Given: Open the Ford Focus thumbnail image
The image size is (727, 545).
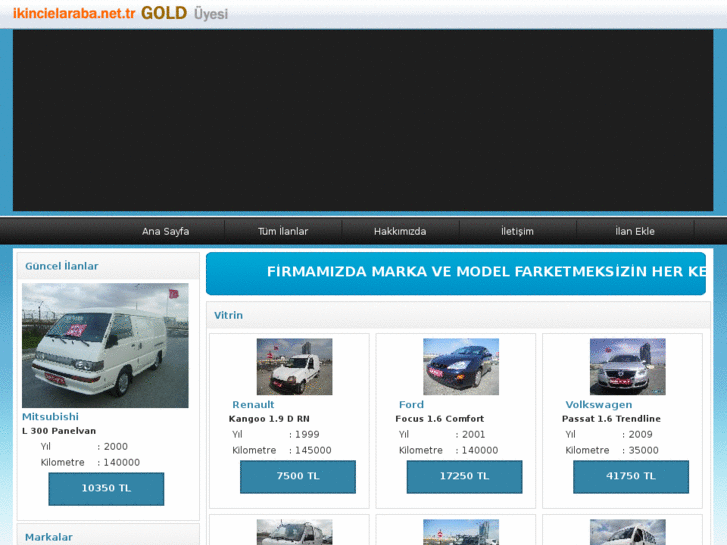Looking at the screenshot, I should click(x=461, y=366).
